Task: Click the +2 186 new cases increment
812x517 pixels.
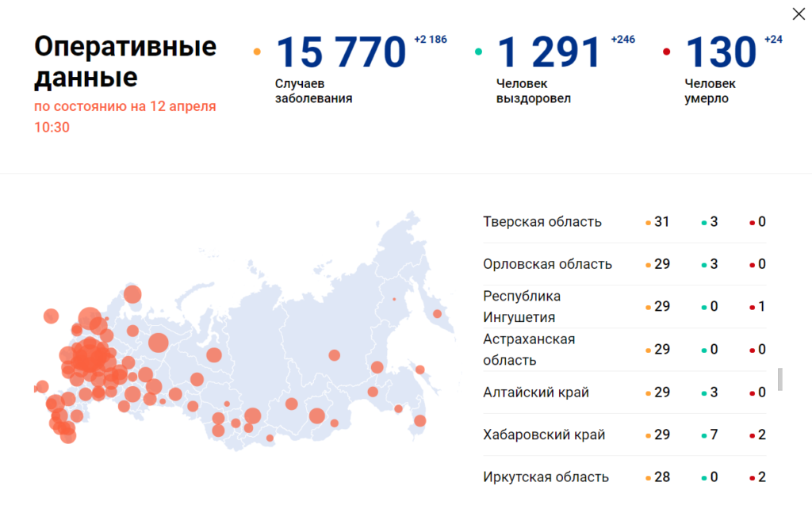Action: click(x=430, y=39)
